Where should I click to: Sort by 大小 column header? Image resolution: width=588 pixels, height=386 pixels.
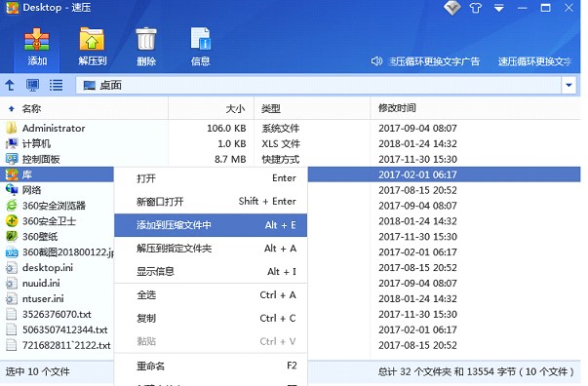click(235, 108)
